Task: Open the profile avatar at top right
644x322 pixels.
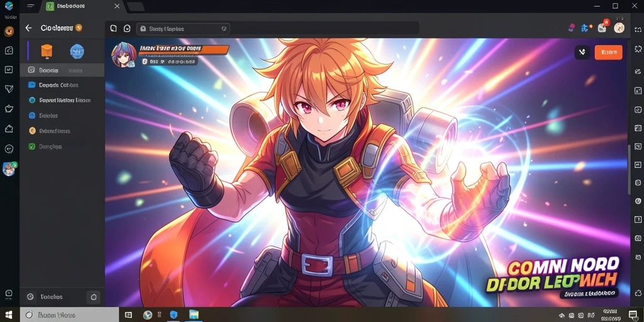Action: point(619,28)
